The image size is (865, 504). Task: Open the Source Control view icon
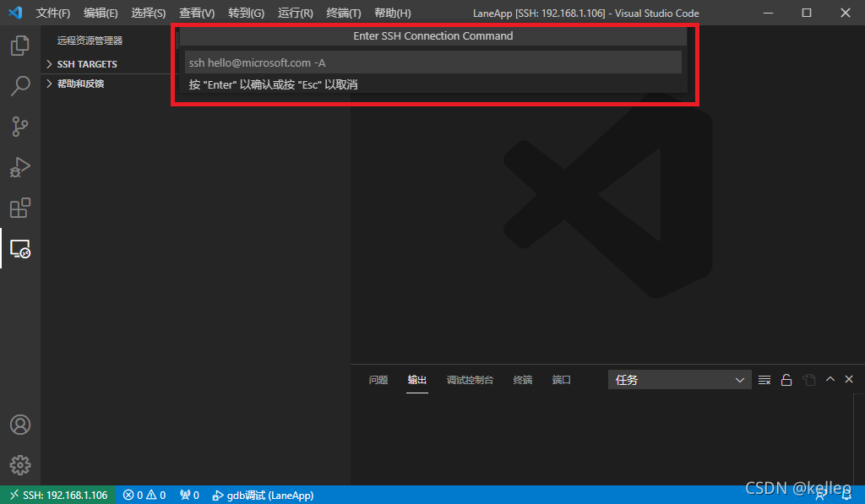coord(20,127)
